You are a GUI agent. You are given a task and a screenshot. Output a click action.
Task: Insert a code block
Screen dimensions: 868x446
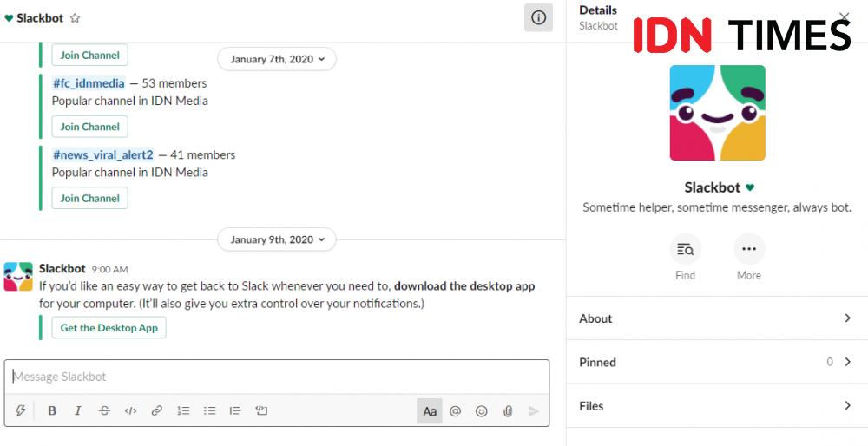tap(261, 410)
